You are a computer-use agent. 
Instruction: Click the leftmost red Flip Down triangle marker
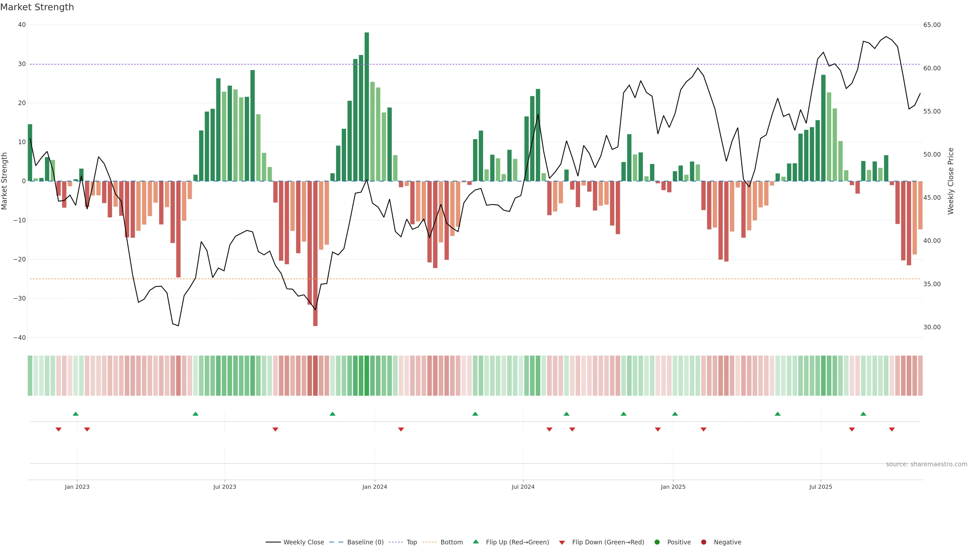pyautogui.click(x=59, y=429)
